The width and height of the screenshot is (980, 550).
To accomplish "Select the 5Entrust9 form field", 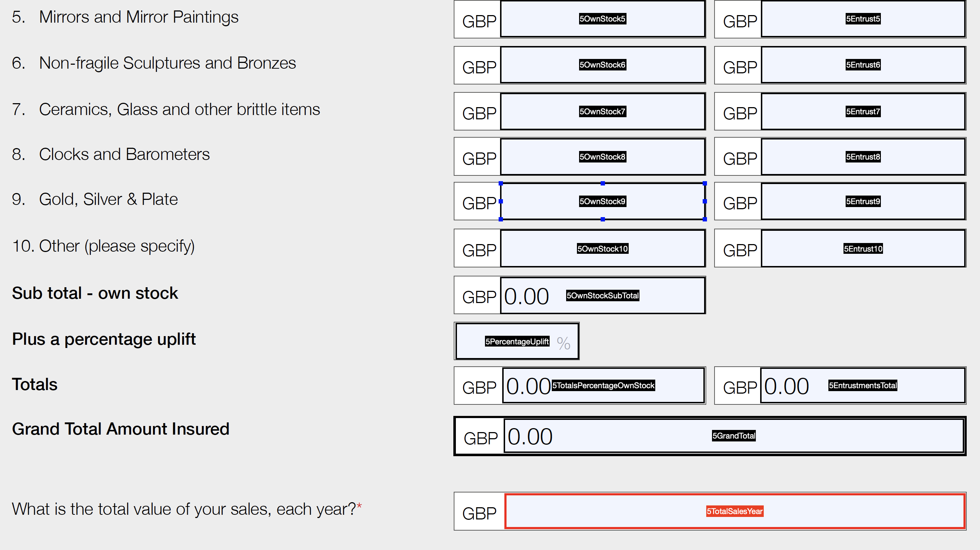I will point(863,201).
